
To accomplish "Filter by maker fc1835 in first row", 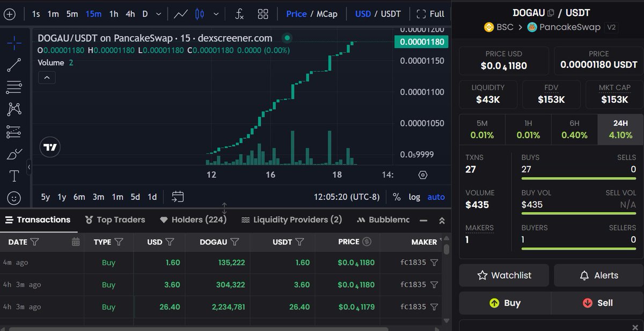I will point(435,263).
